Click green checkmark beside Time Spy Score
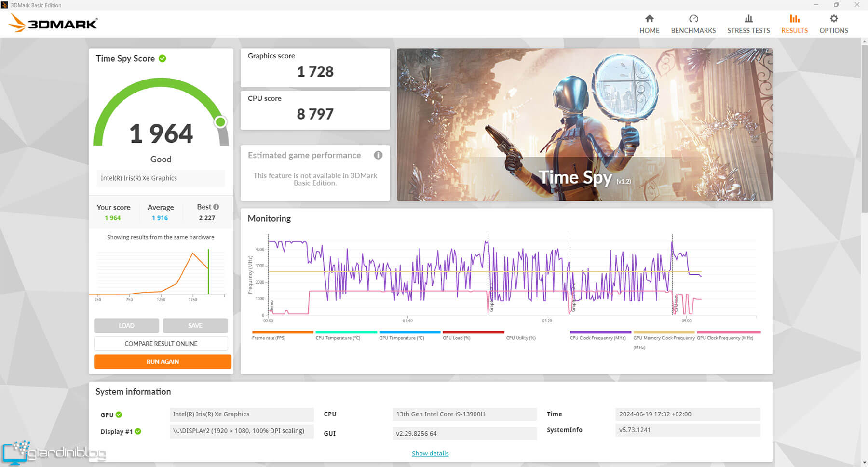Viewport: 868px width, 467px height. pos(163,58)
